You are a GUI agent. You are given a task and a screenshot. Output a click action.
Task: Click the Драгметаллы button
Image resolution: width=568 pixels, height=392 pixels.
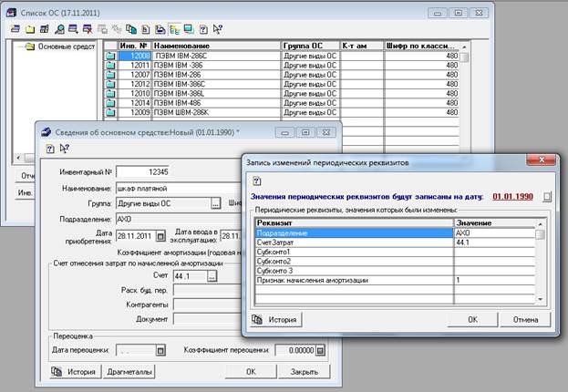pyautogui.click(x=128, y=371)
